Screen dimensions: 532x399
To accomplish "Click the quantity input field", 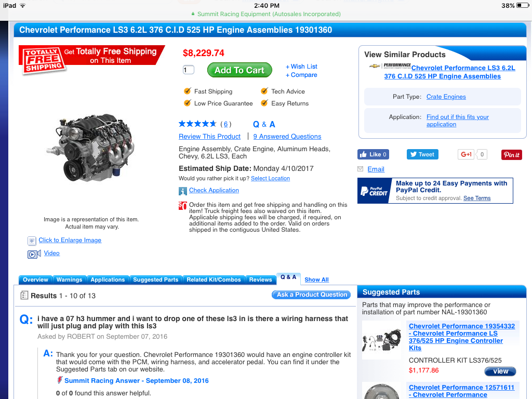I will 188,70.
